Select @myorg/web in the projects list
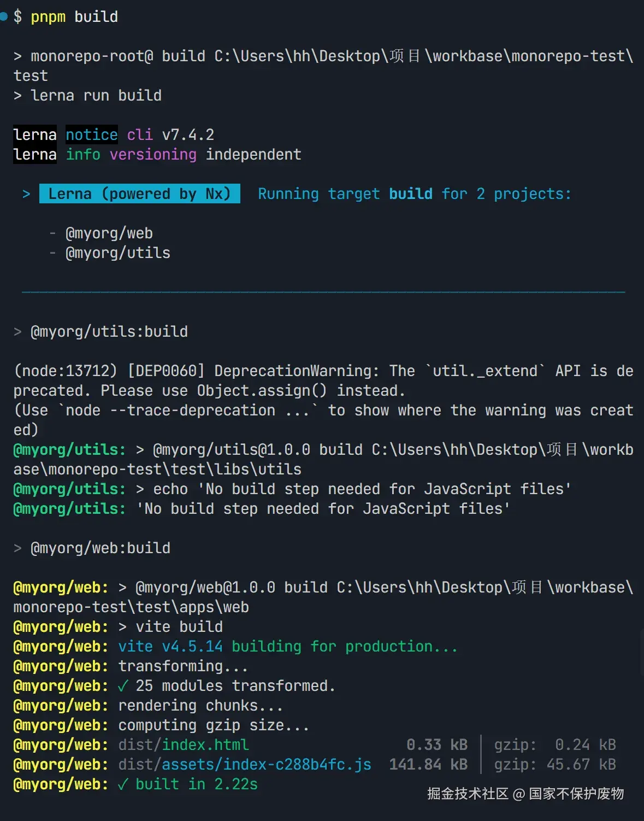This screenshot has height=821, width=644. (109, 233)
